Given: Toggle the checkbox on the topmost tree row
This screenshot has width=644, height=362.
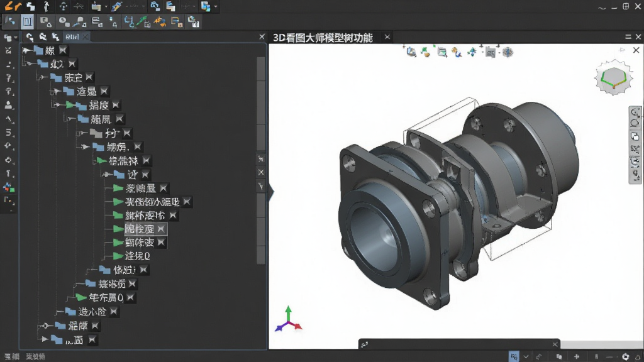Looking at the screenshot, I should tap(63, 50).
